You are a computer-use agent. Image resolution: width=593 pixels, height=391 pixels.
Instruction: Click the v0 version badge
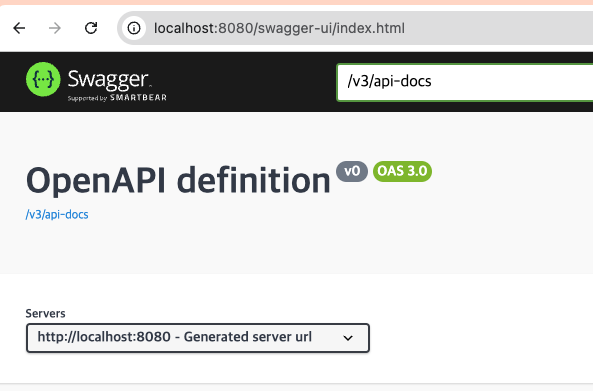(352, 171)
